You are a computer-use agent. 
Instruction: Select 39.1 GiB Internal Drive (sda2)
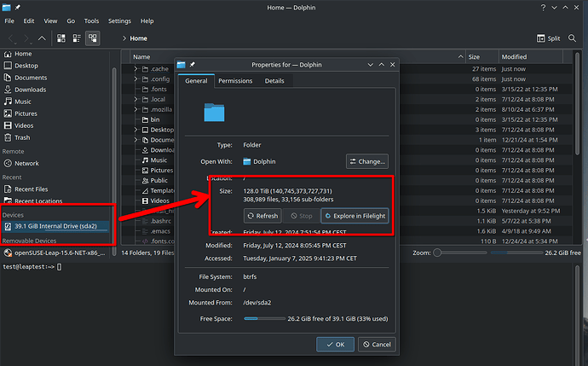pyautogui.click(x=55, y=226)
